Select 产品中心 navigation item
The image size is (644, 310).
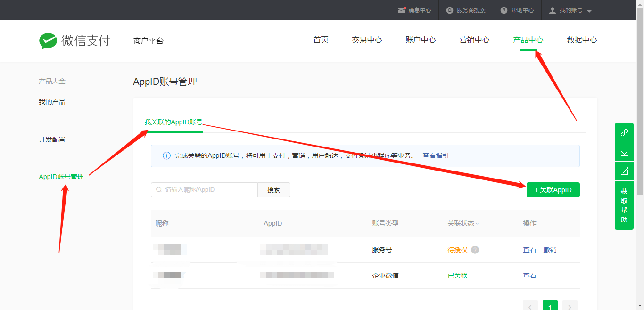pyautogui.click(x=528, y=40)
